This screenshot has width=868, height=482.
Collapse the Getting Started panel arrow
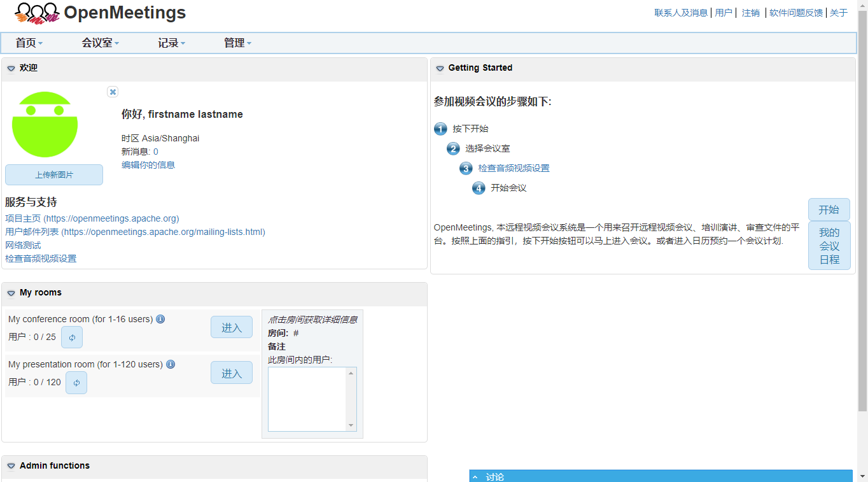[440, 68]
